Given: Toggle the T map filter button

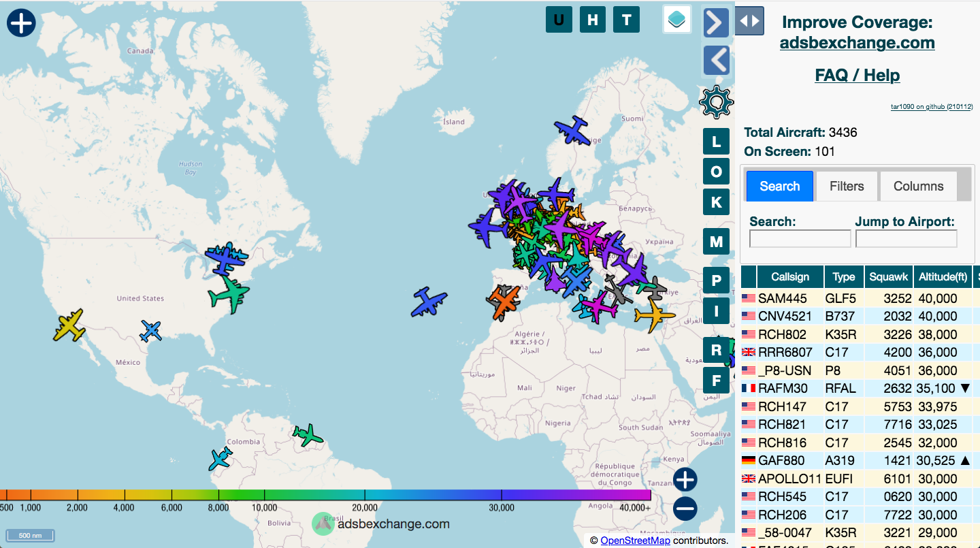Looking at the screenshot, I should 627,20.
